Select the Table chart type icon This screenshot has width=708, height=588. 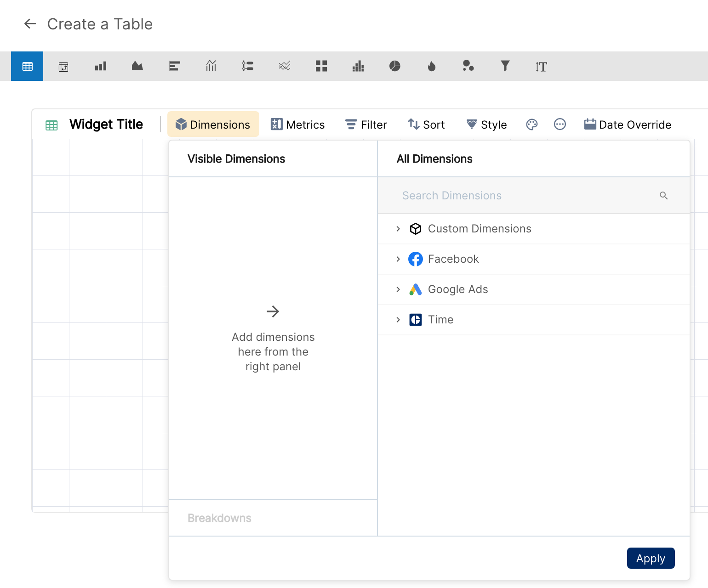point(27,66)
